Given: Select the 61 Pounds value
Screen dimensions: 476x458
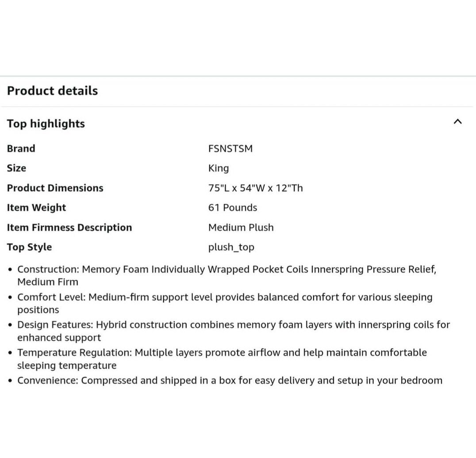Looking at the screenshot, I should tap(232, 208).
